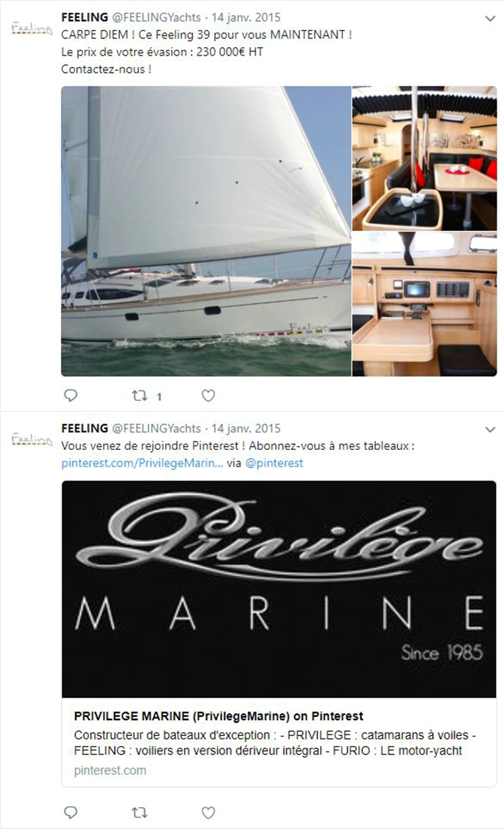Image resolution: width=504 pixels, height=829 pixels.
Task: Like the Pinterest announcement tweet
Action: tap(208, 812)
